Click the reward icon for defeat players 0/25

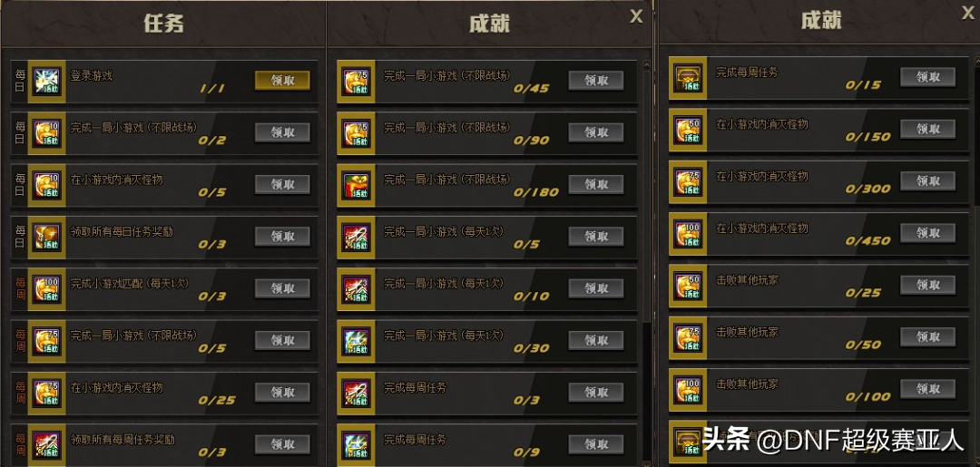[x=688, y=286]
